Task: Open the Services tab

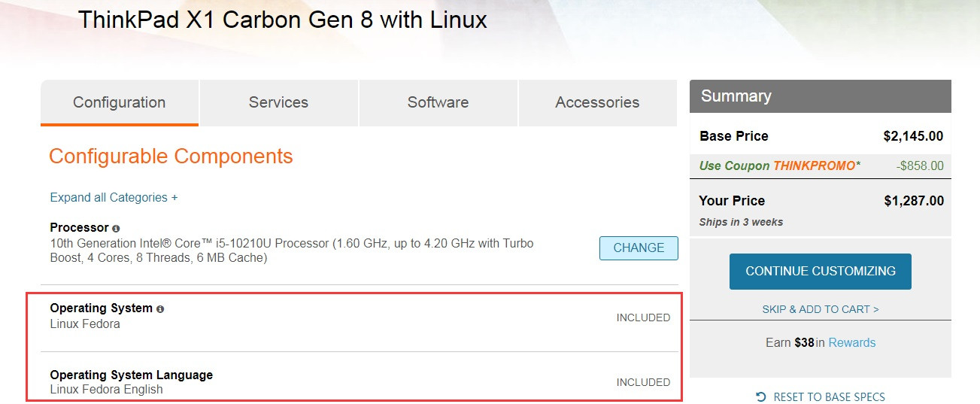Action: (278, 103)
